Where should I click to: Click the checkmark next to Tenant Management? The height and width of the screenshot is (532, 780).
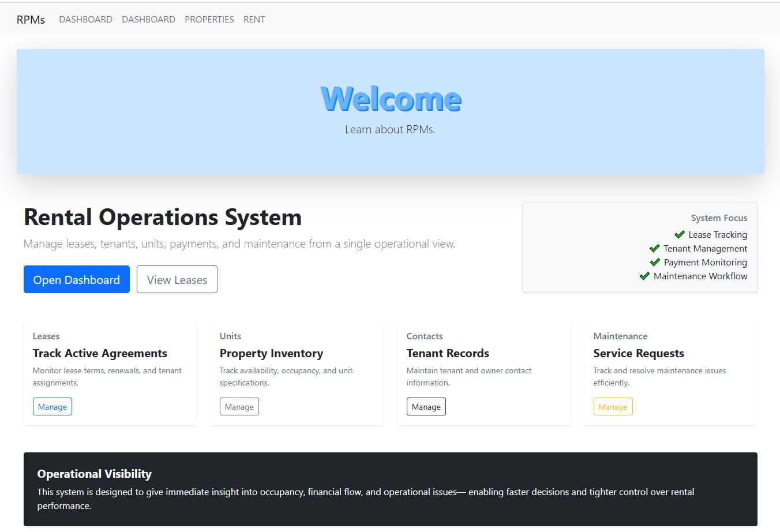tap(654, 248)
